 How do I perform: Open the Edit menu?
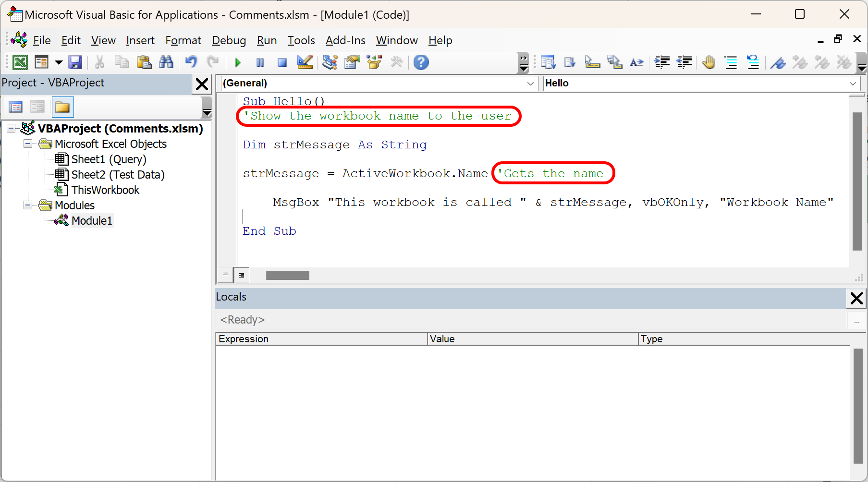click(x=71, y=40)
